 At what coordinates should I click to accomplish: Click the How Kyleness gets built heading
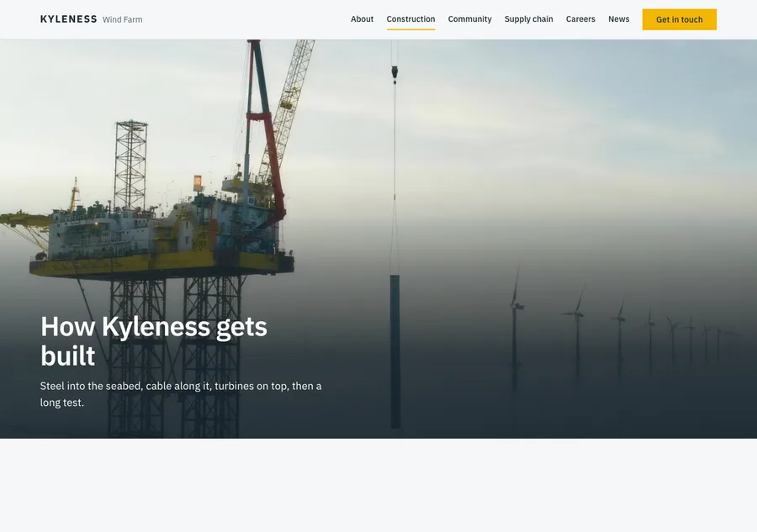coord(154,341)
